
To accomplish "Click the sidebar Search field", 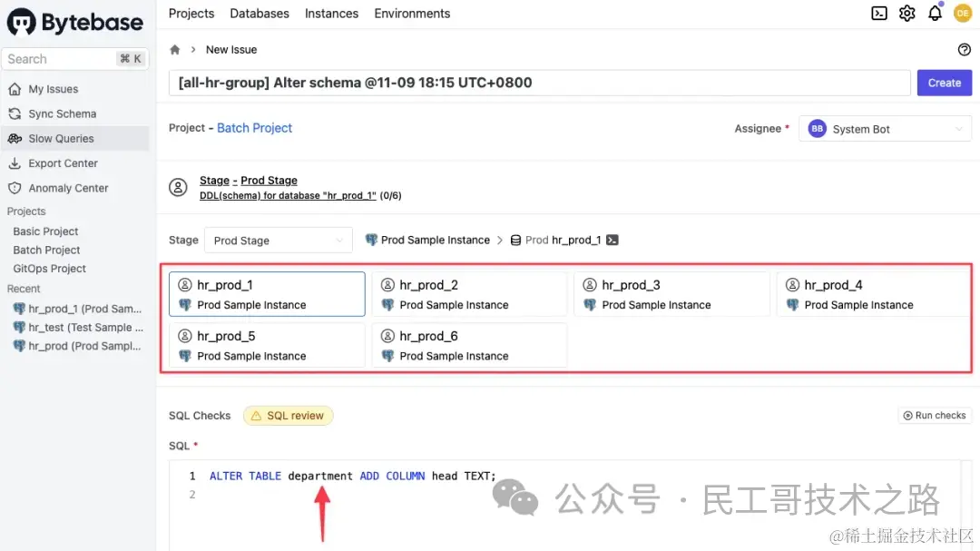I will point(75,59).
